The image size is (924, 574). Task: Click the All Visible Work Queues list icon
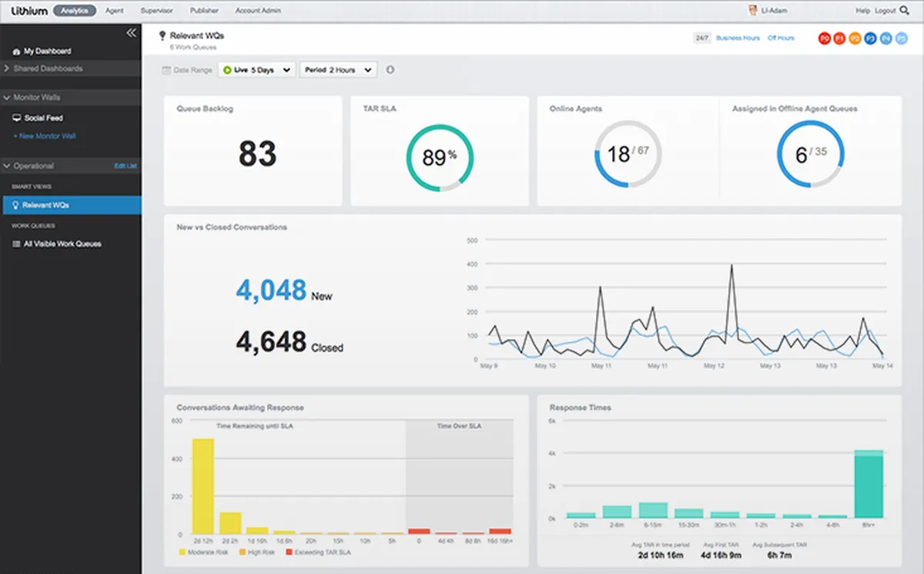(x=17, y=244)
